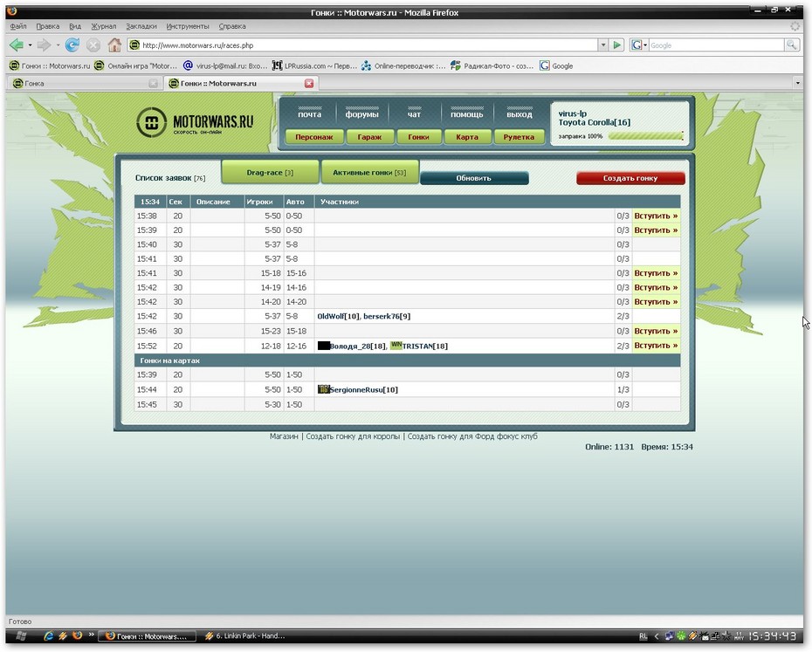Open the Файл menu
This screenshot has width=812, height=652.
pos(18,26)
